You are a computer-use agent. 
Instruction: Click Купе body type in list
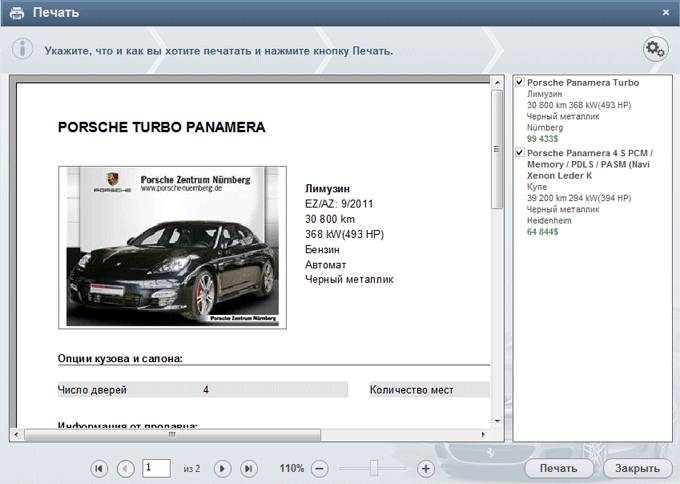(x=537, y=187)
